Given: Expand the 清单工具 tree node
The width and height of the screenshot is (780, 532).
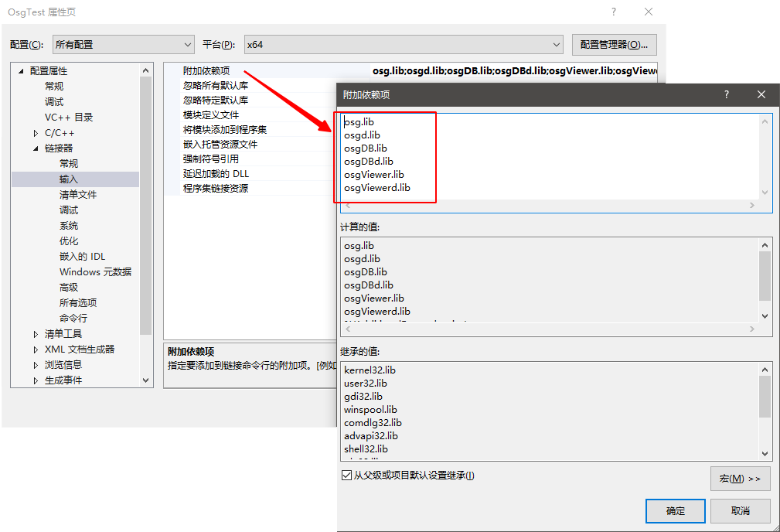Looking at the screenshot, I should click(x=36, y=334).
